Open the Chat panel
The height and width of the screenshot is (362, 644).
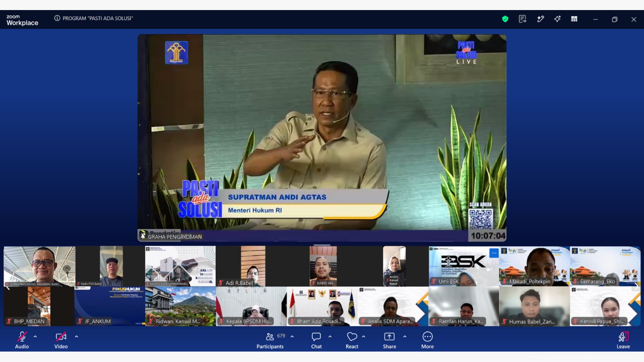[x=316, y=340]
